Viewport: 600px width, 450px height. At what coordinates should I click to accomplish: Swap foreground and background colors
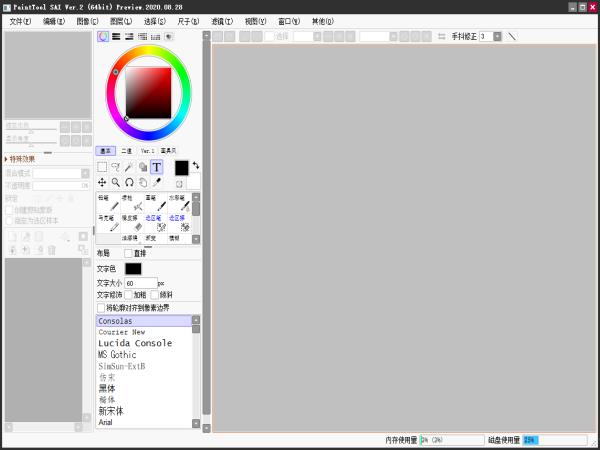click(196, 165)
